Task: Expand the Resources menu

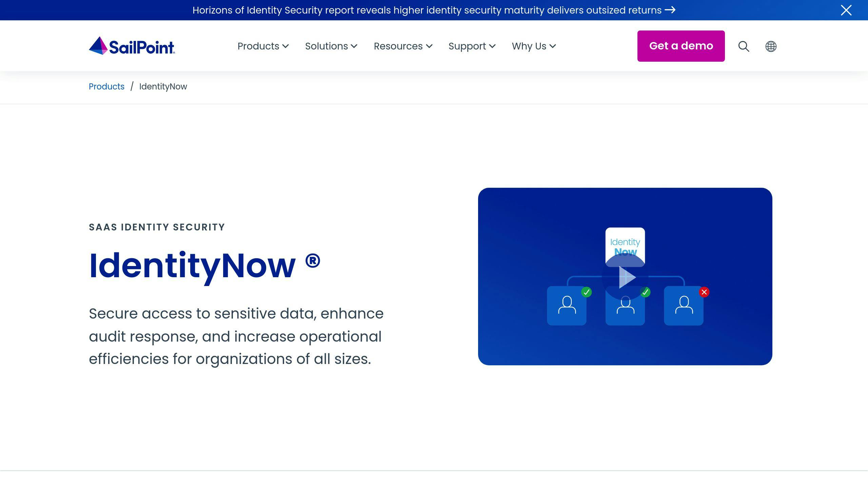Action: (403, 46)
